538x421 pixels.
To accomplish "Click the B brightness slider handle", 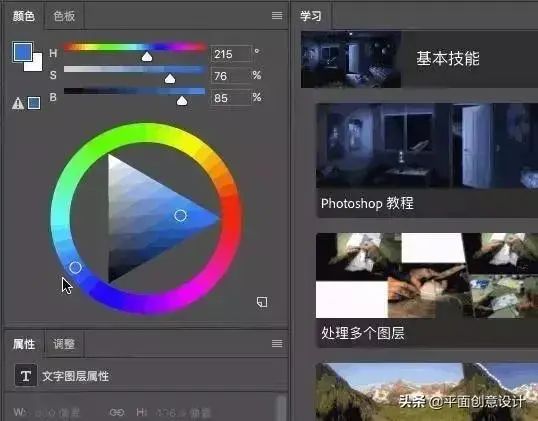I will point(182,101).
